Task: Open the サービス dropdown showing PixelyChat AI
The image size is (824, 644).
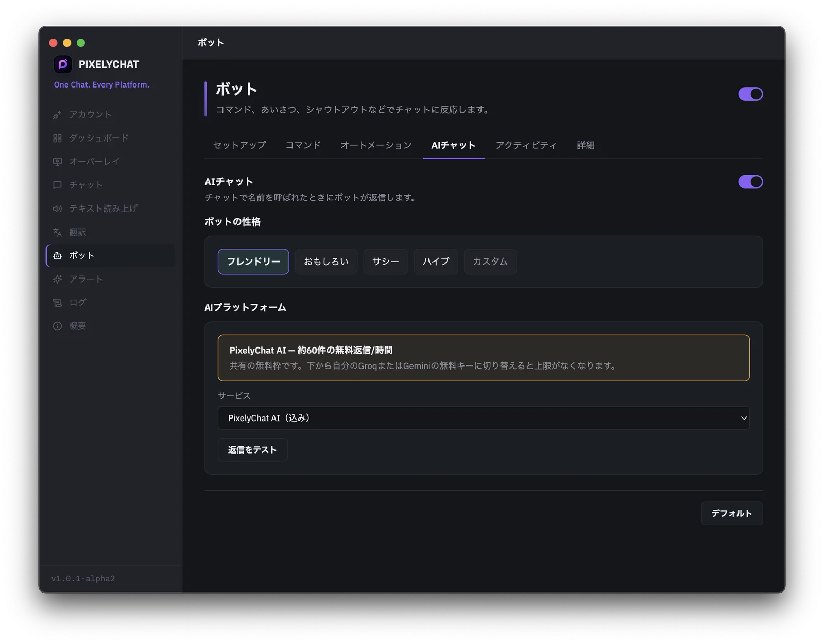Action: [484, 418]
